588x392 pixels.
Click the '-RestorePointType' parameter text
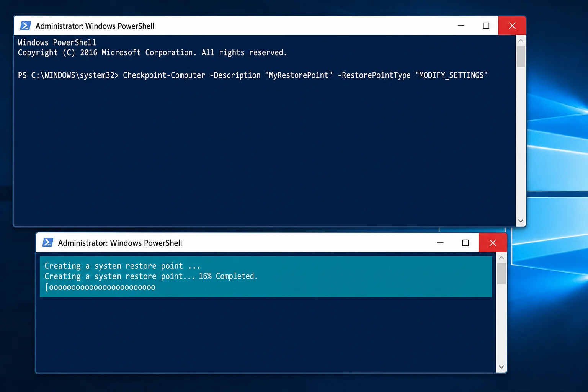(x=374, y=75)
